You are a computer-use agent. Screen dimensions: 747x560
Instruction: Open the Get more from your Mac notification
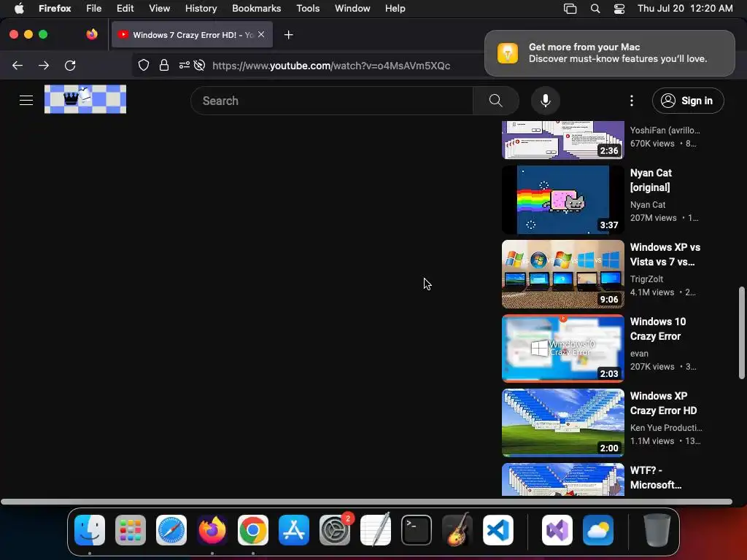click(610, 52)
